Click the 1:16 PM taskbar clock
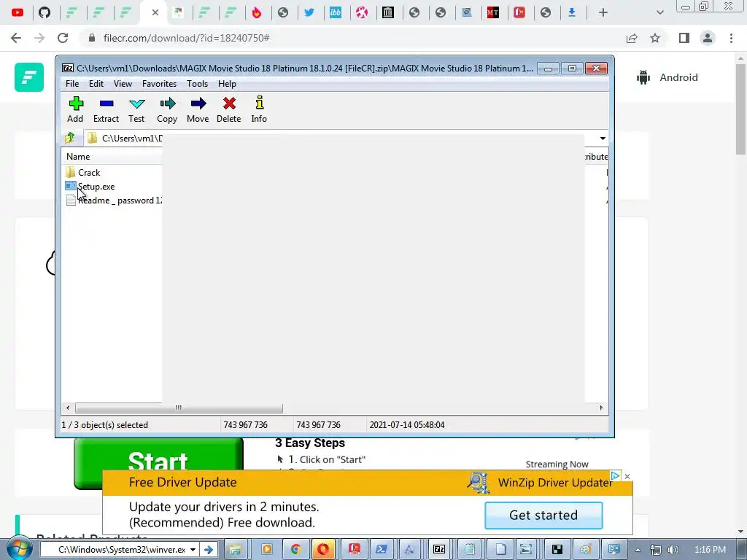Image resolution: width=747 pixels, height=560 pixels. [710, 550]
